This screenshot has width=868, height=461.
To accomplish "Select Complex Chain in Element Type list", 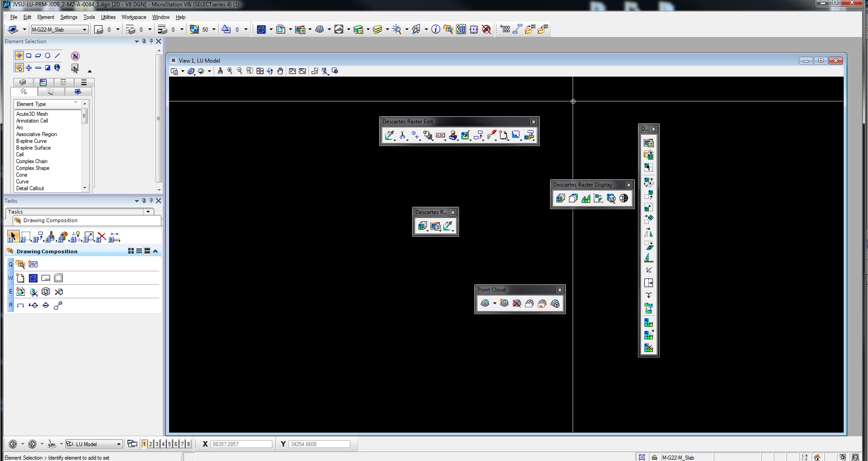I will pyautogui.click(x=32, y=161).
